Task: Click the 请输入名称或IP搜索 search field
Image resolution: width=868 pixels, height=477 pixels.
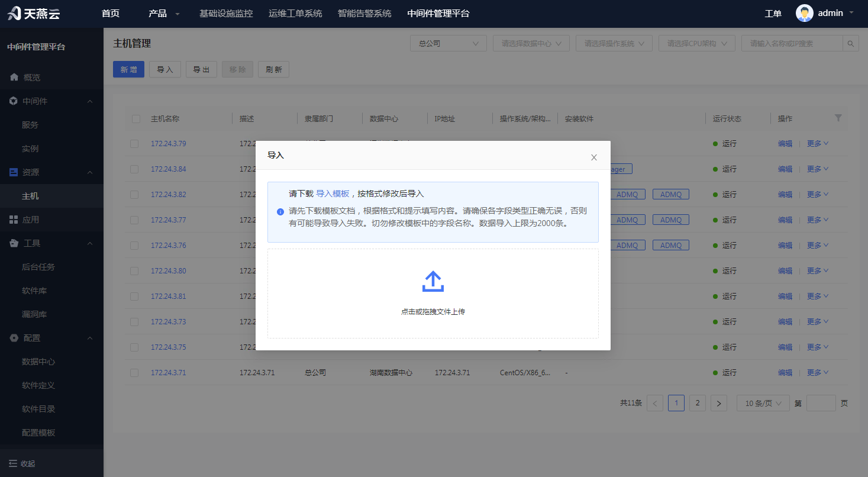Action: (x=792, y=43)
